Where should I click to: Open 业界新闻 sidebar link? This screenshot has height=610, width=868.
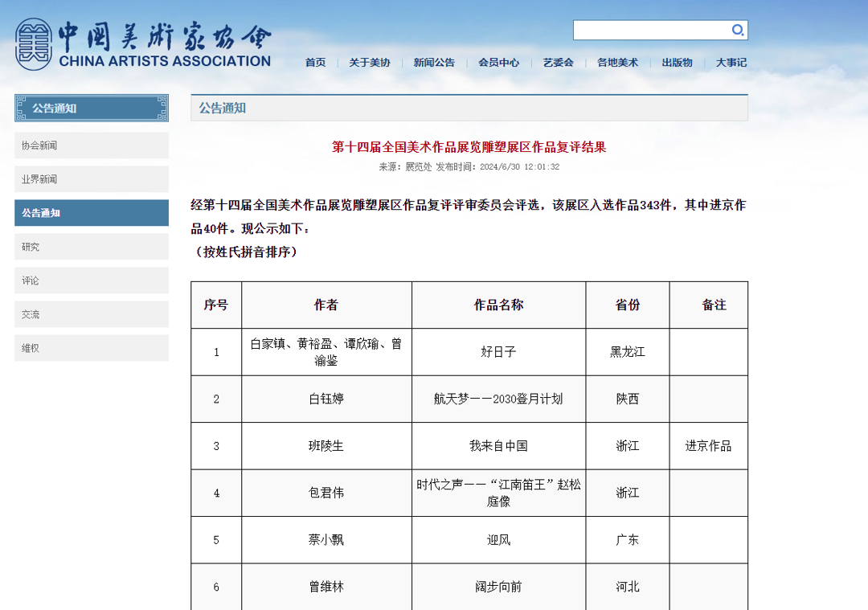(92, 179)
